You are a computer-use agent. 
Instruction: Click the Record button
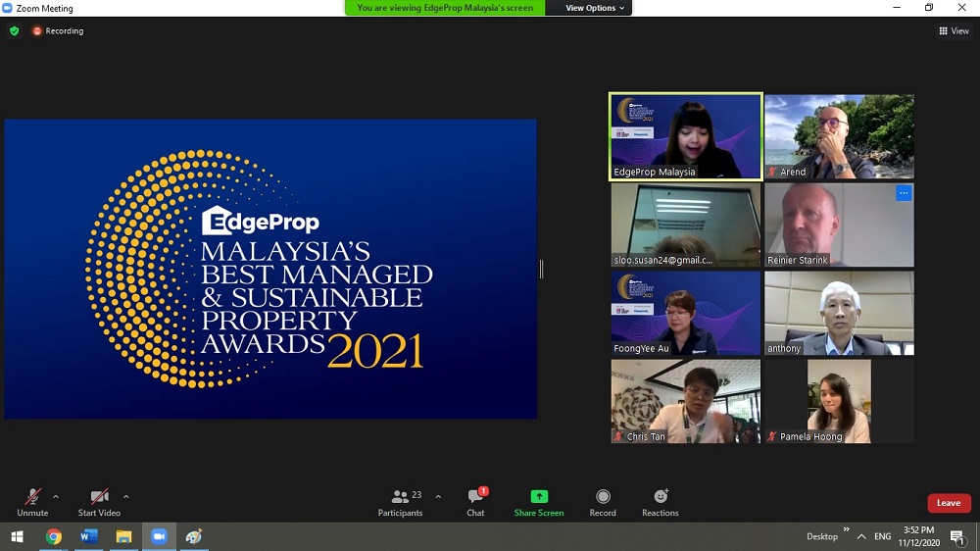603,502
